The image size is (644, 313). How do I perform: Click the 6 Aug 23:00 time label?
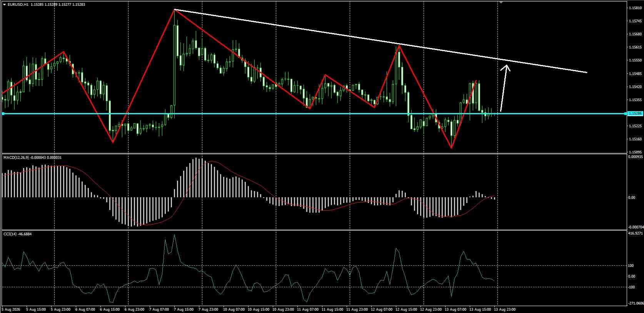tap(134, 309)
